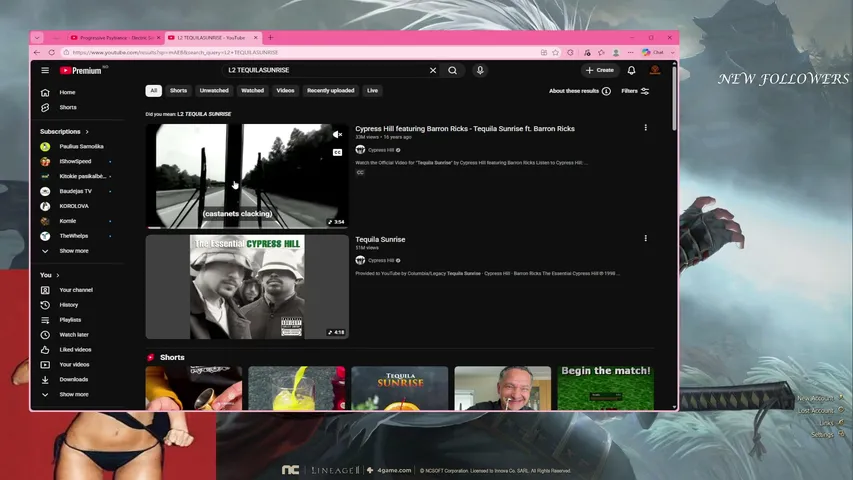Image resolution: width=853 pixels, height=480 pixels.
Task: Clear the search query with X
Action: (x=433, y=70)
